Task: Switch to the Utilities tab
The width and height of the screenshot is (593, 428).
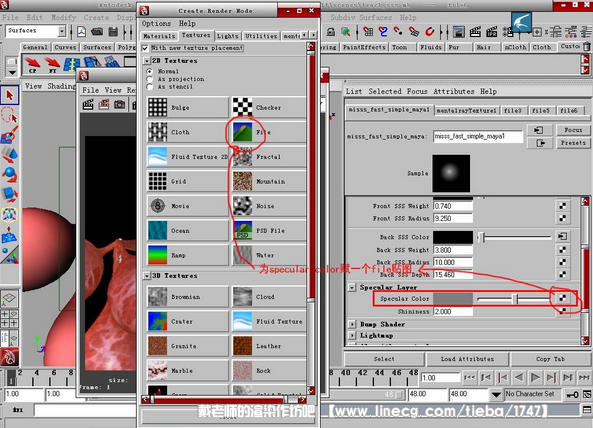Action: 261,36
